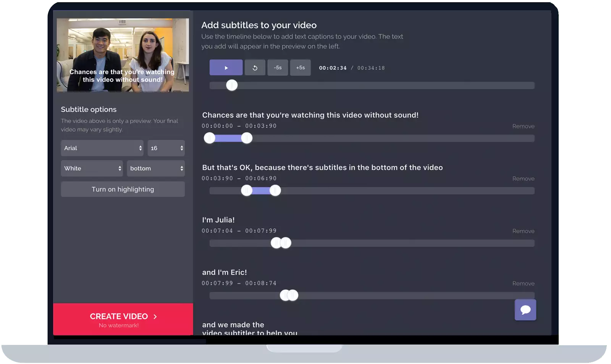Remove the "Chances are" subtitle
This screenshot has width=611, height=364.
(523, 126)
